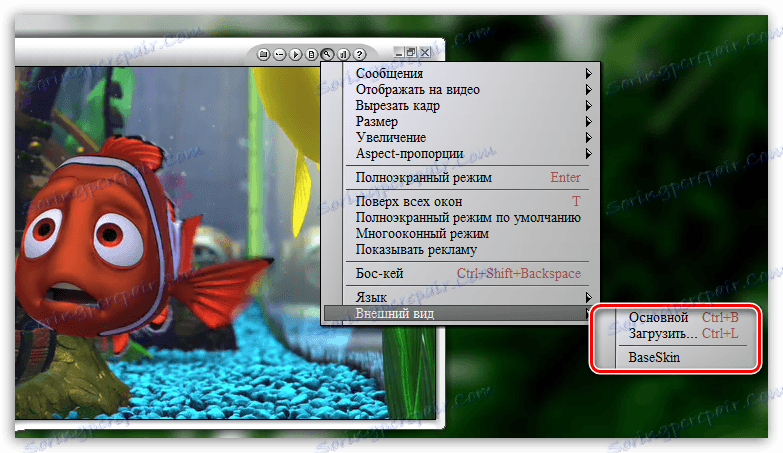Click the magnifier view menu icon
The image size is (783, 453).
click(x=328, y=54)
